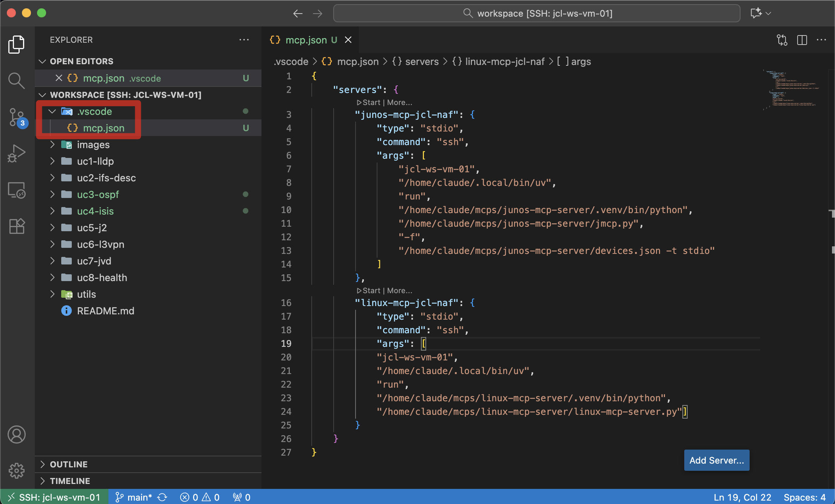Click the args breadcrumb segment
Image resolution: width=835 pixels, height=504 pixels.
pyautogui.click(x=574, y=62)
